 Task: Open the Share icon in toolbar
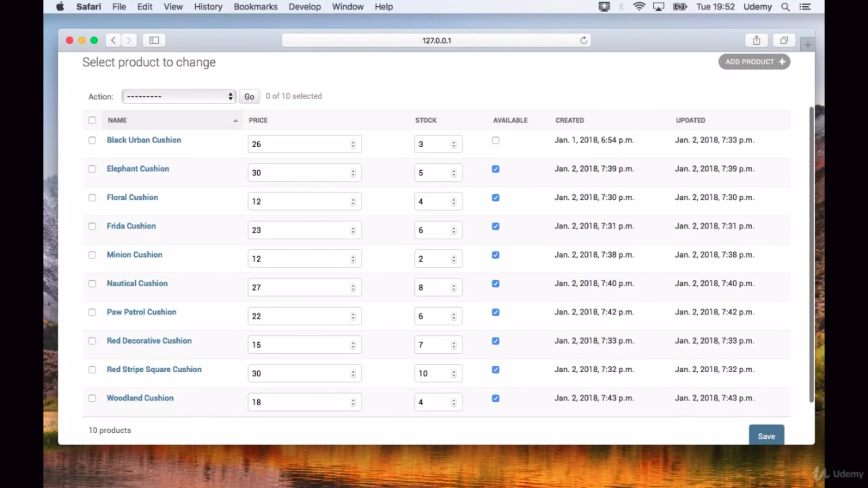[756, 40]
